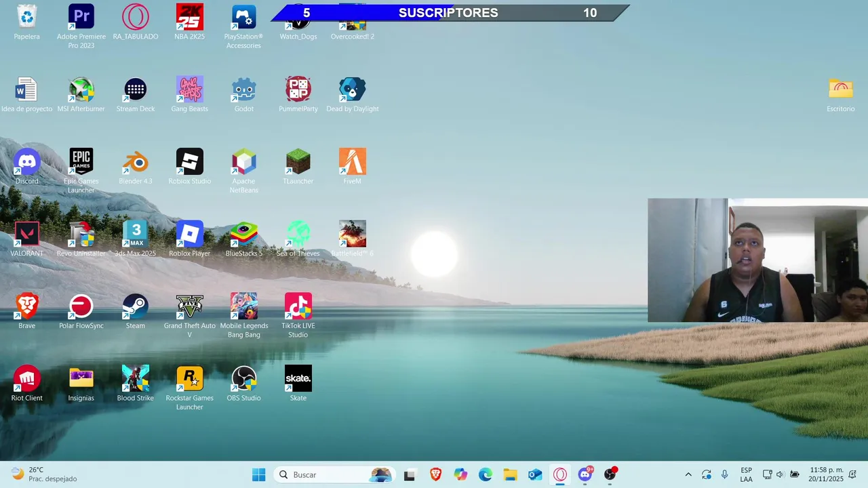The height and width of the screenshot is (488, 868).
Task: Open Copilot from taskbar
Action: 460,474
